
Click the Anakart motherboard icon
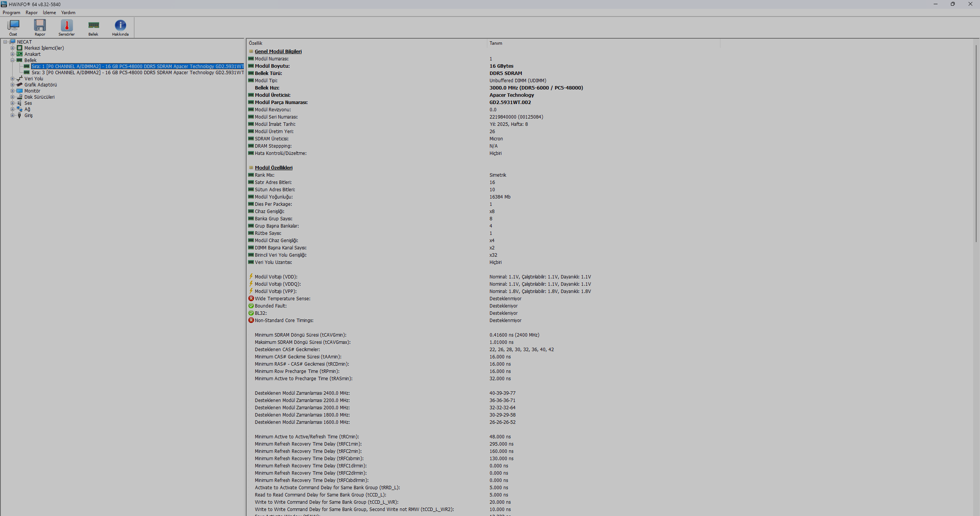tap(20, 54)
